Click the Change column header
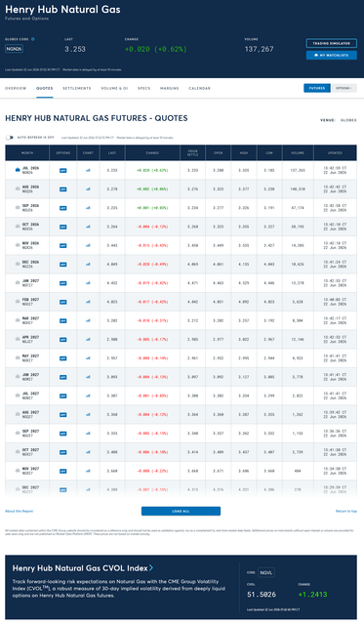This screenshot has height=625, width=364. point(152,152)
